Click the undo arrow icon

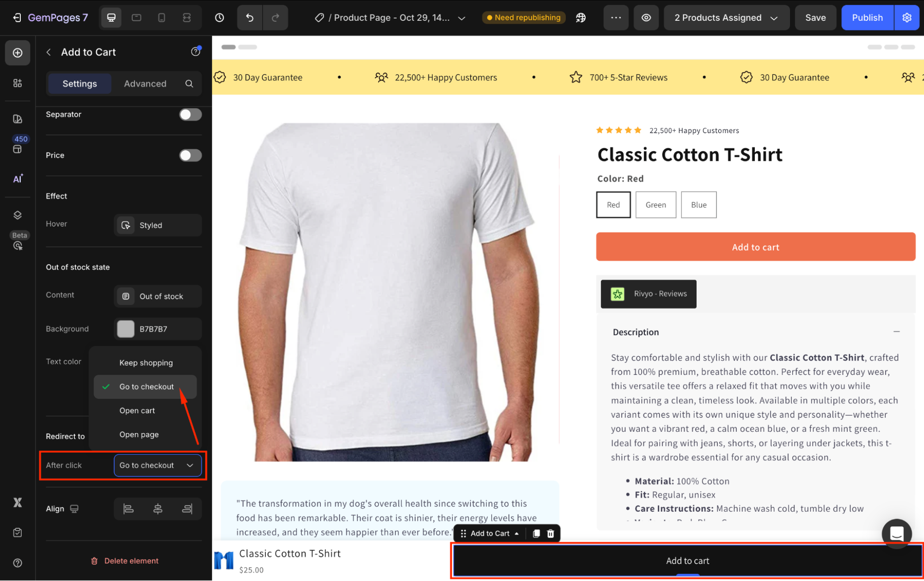(250, 18)
